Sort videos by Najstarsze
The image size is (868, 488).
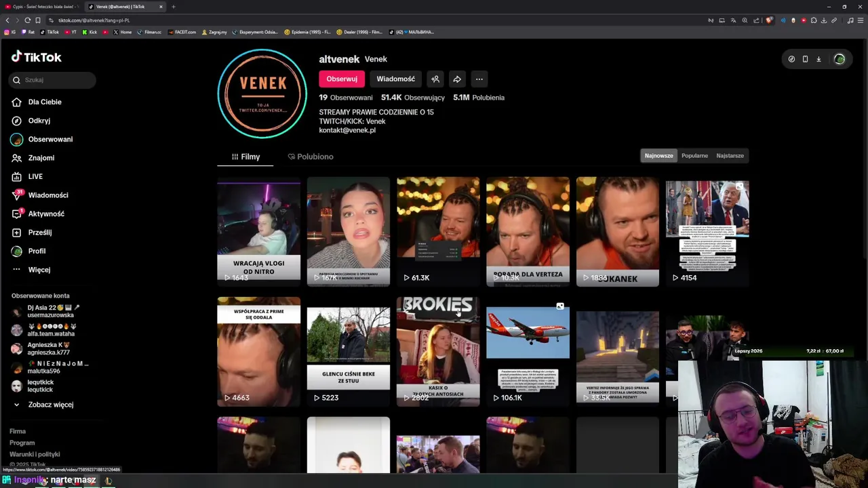pyautogui.click(x=730, y=155)
